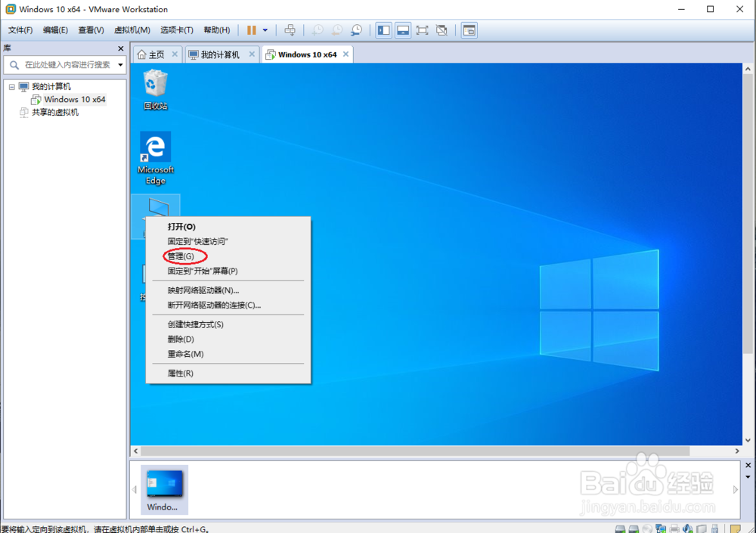Screen dimensions: 756x533
Task: Close the 我的计算机 tab
Action: (252, 54)
